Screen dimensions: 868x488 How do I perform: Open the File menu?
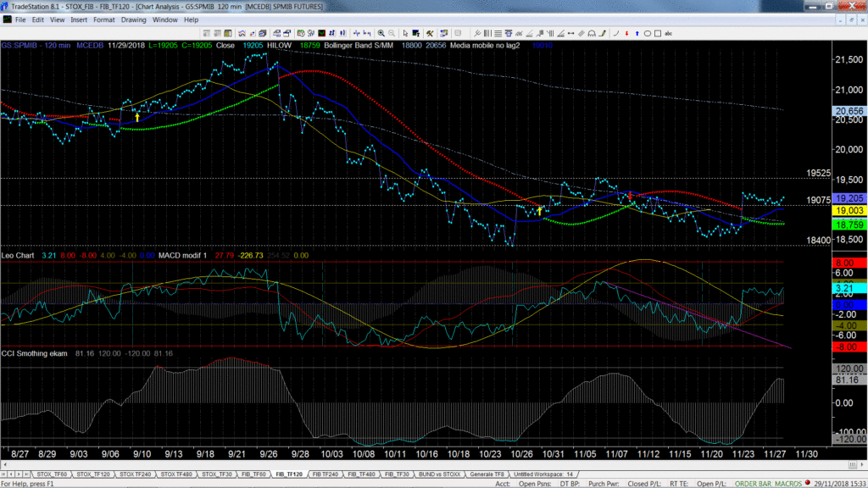pos(20,19)
